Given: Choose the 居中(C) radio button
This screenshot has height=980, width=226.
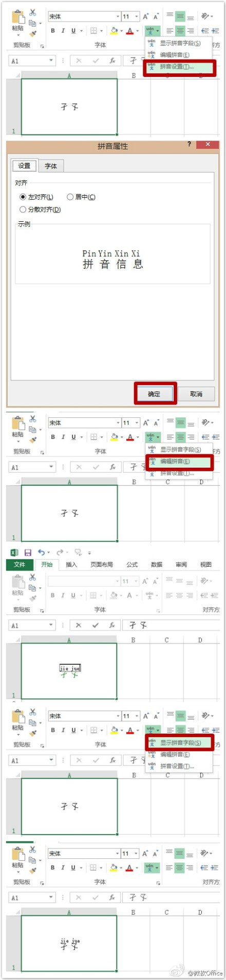Looking at the screenshot, I should [x=81, y=197].
